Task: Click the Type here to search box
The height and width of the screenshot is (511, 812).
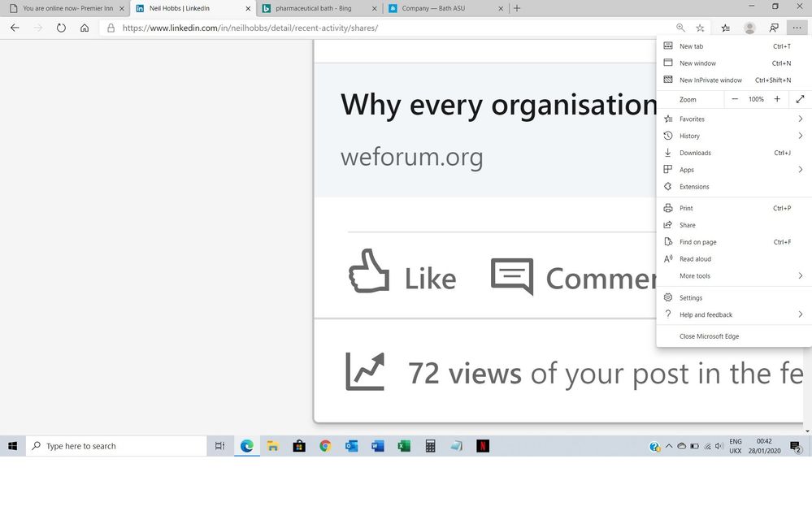Action: pyautogui.click(x=116, y=446)
